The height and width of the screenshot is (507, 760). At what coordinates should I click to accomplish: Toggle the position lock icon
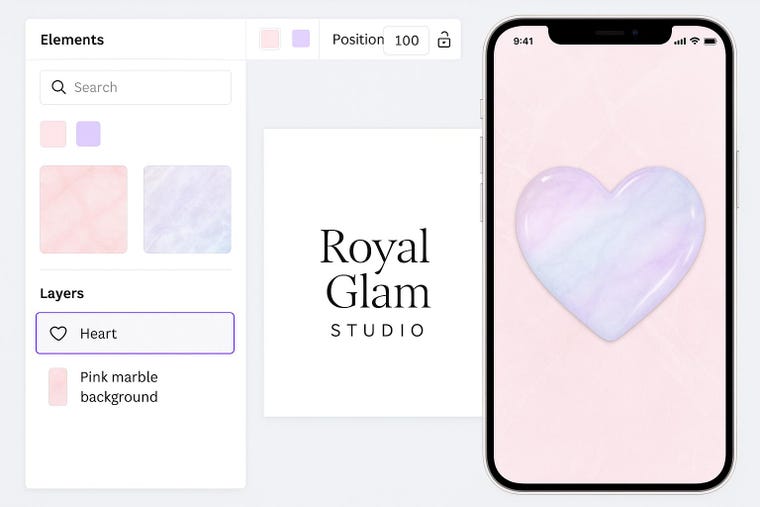point(444,40)
